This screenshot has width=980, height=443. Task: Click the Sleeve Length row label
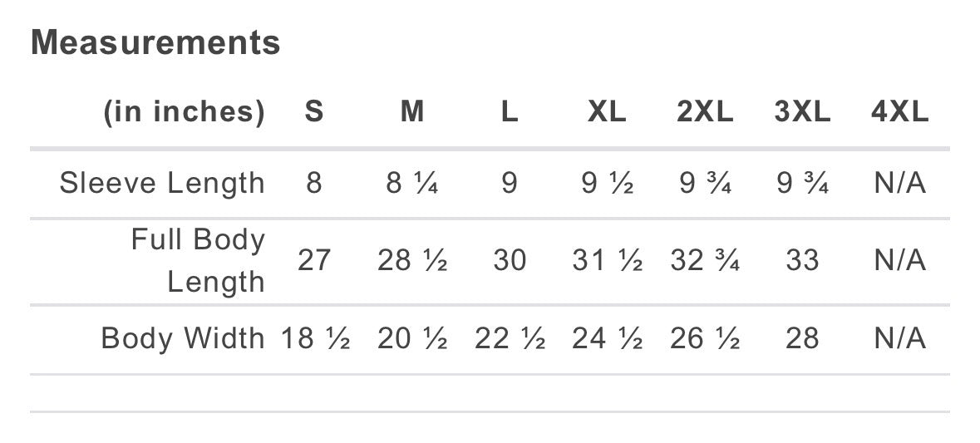point(162,183)
